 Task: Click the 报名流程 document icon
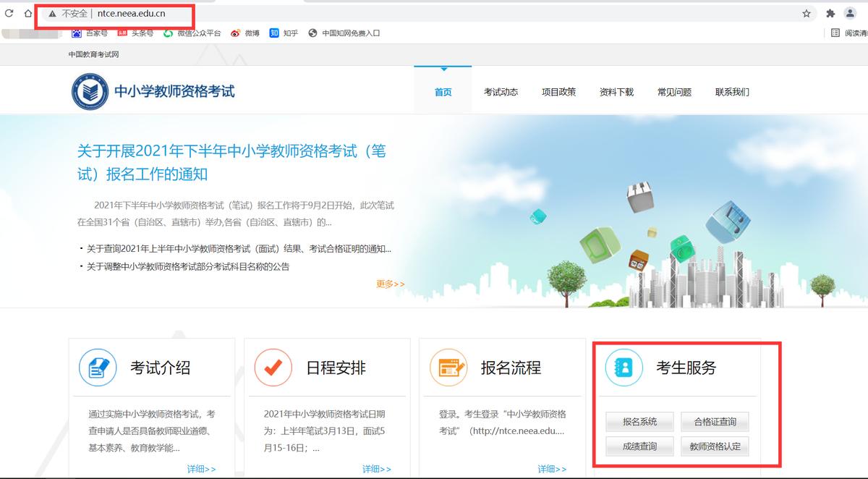448,368
